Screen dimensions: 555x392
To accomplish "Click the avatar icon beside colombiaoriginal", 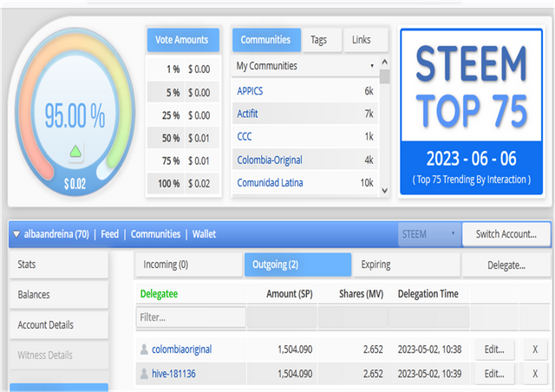I will (144, 350).
